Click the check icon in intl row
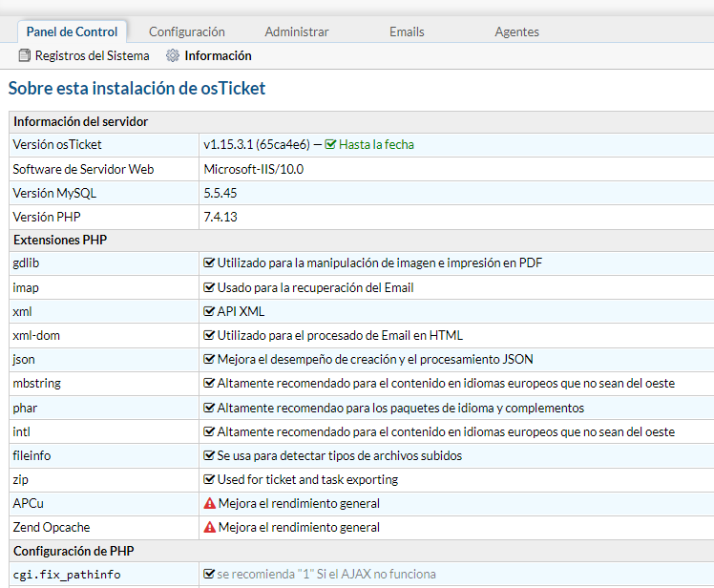 [x=208, y=431]
